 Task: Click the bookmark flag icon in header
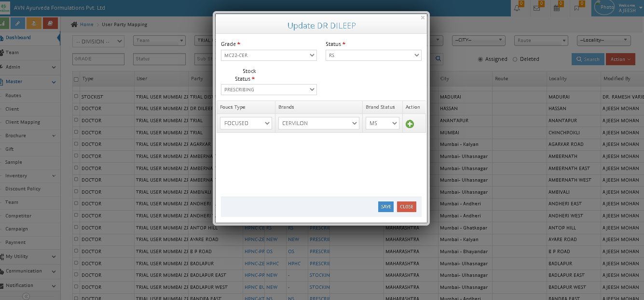(576, 8)
